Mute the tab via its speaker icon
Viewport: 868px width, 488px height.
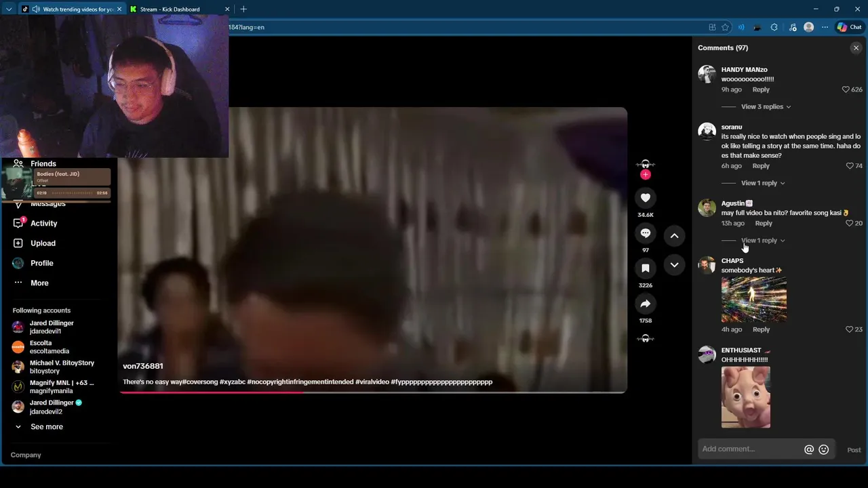pyautogui.click(x=35, y=9)
